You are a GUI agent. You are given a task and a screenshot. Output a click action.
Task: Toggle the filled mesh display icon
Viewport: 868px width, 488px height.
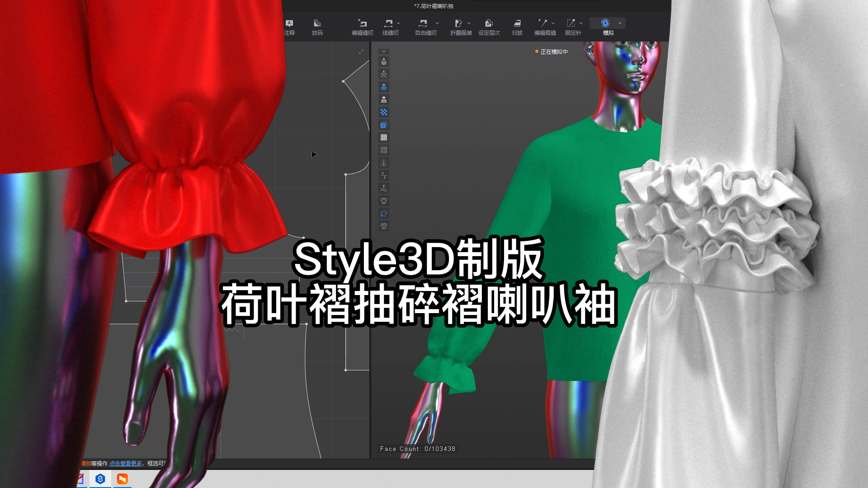click(384, 138)
